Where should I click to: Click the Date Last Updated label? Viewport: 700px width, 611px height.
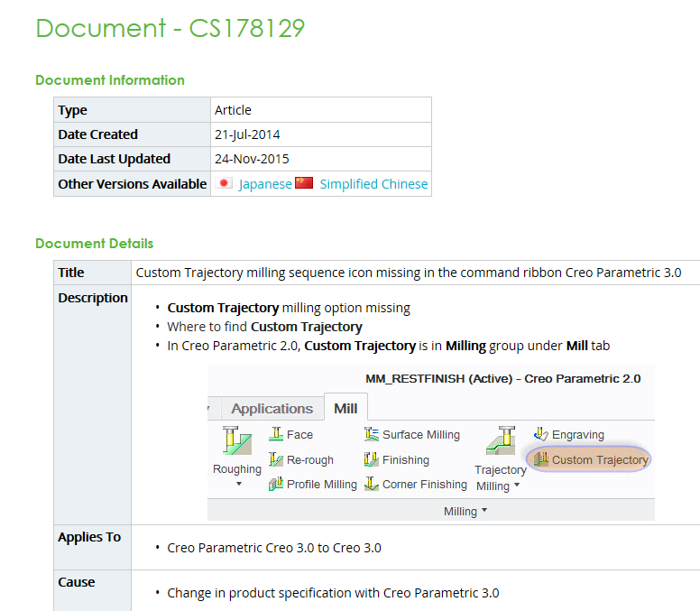tap(115, 159)
